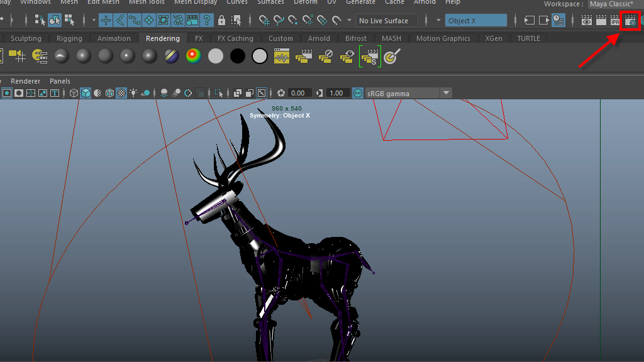Expand the symmetry dropdown arrow beside Object X

438,20
